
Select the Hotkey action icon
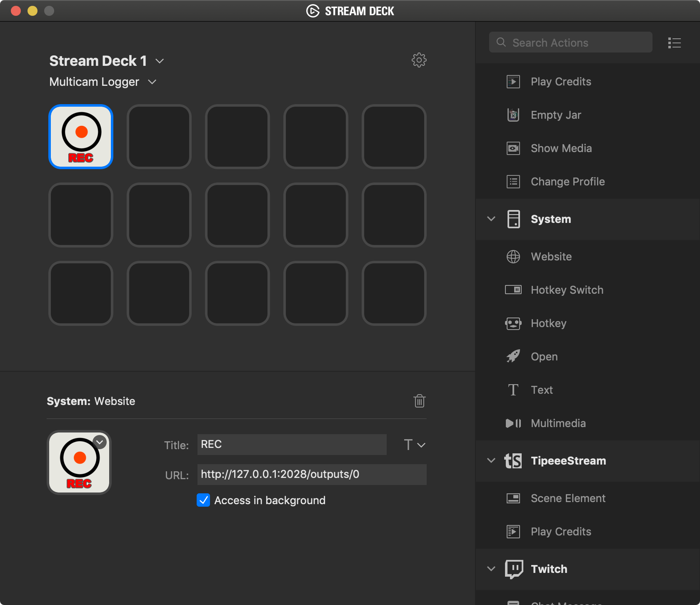click(x=513, y=323)
